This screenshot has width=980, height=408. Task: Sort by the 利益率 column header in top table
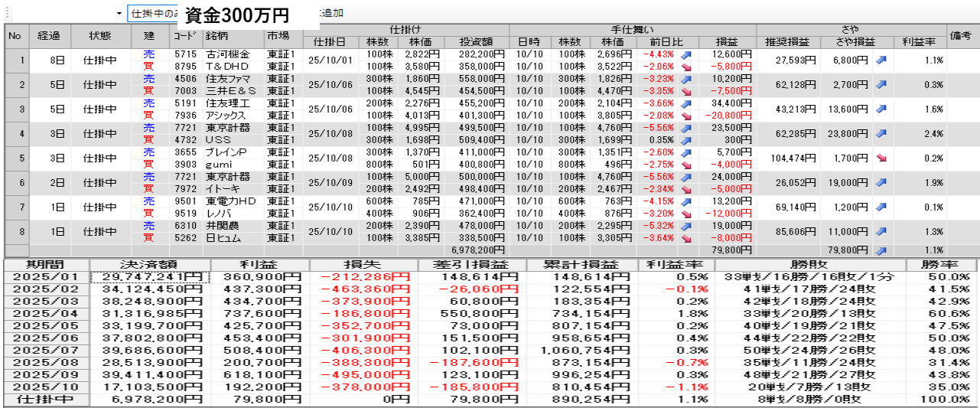click(x=920, y=42)
